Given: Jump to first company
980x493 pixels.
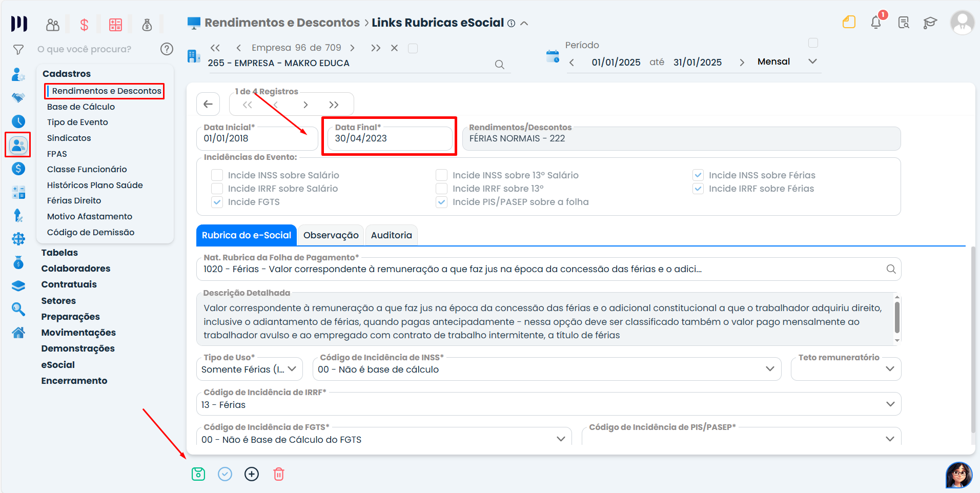Looking at the screenshot, I should [x=215, y=48].
